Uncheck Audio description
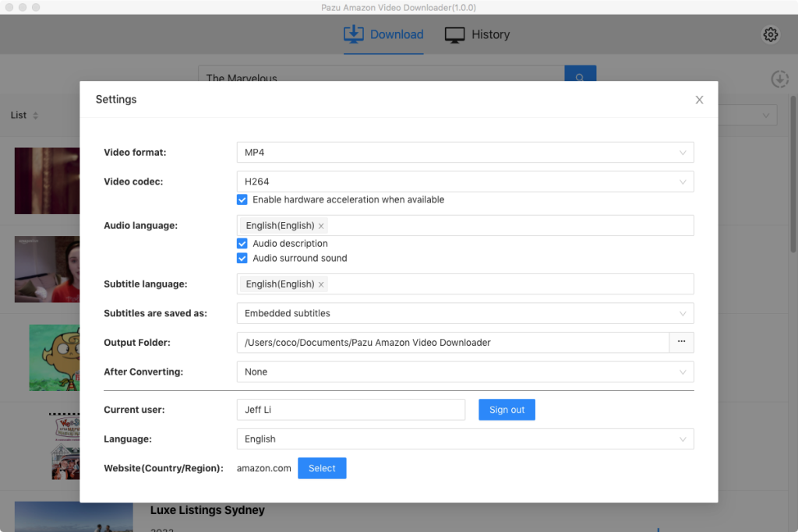The image size is (798, 532). 242,244
